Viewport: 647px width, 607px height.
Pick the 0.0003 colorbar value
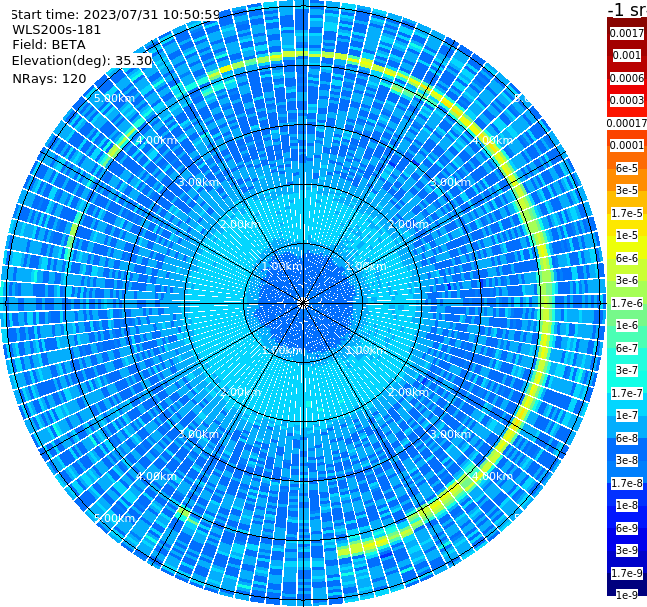click(627, 100)
